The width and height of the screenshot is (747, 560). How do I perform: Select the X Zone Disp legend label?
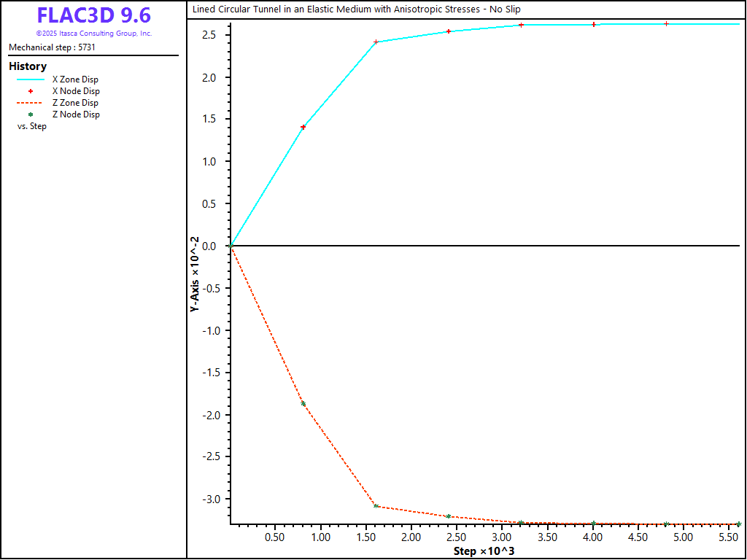pos(75,79)
